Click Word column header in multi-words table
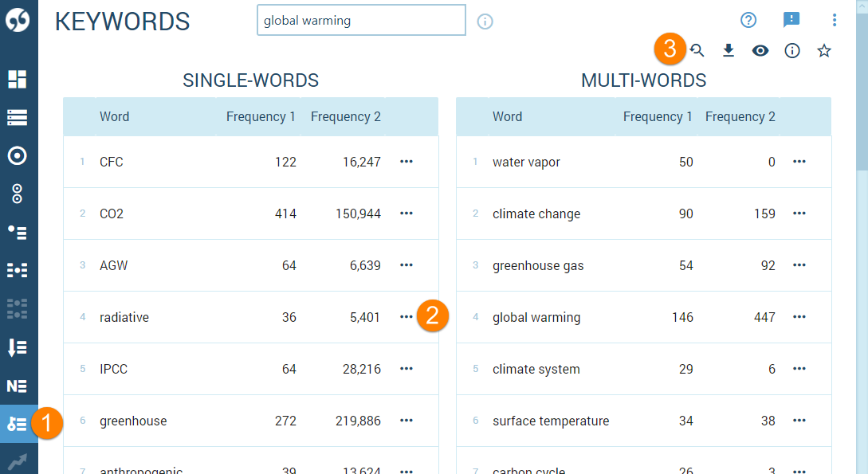The width and height of the screenshot is (868, 474). (x=507, y=116)
